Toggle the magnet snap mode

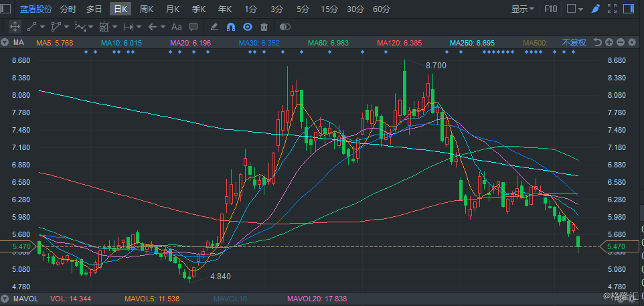pos(231,27)
